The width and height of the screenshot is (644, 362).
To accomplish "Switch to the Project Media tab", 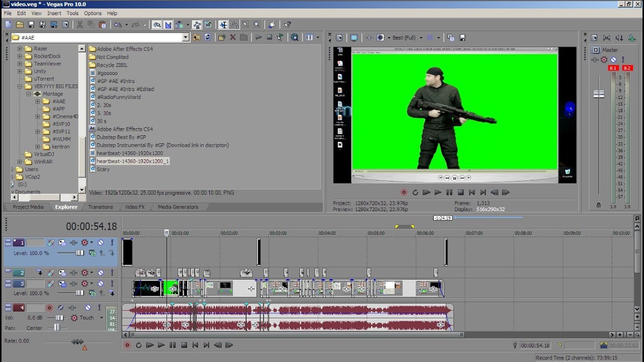I will [x=28, y=207].
